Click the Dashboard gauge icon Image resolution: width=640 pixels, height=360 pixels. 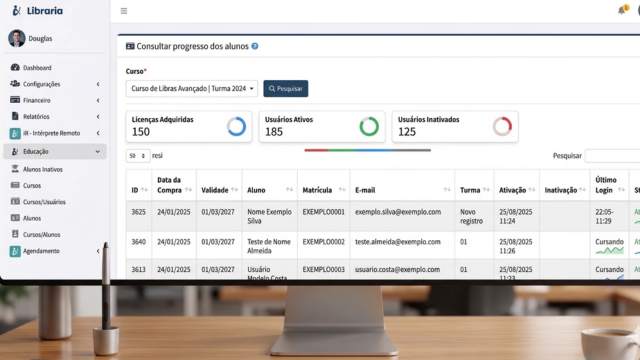[x=15, y=67]
